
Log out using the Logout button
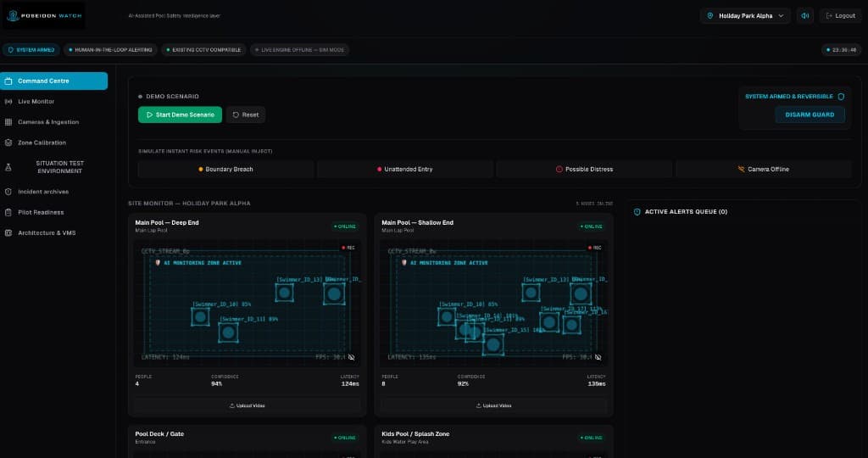(840, 16)
